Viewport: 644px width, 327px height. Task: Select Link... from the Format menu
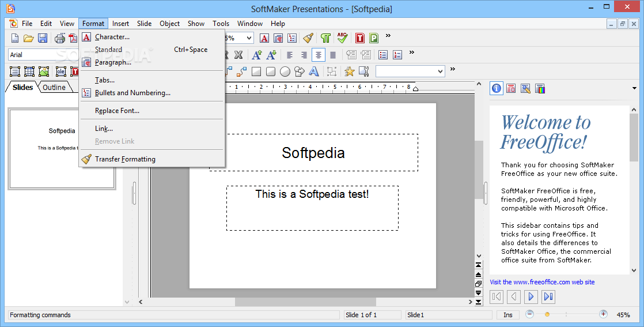pyautogui.click(x=152, y=129)
